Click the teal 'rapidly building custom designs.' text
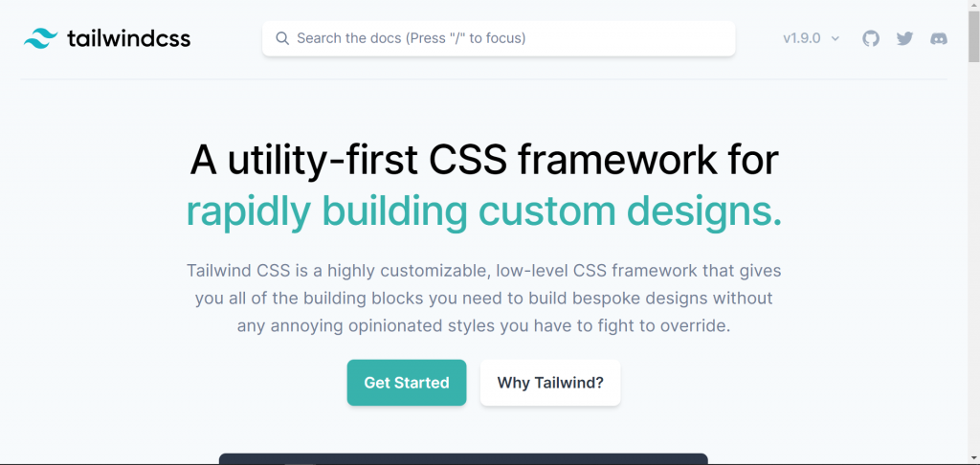Screen dimensions: 980x465 [483, 211]
